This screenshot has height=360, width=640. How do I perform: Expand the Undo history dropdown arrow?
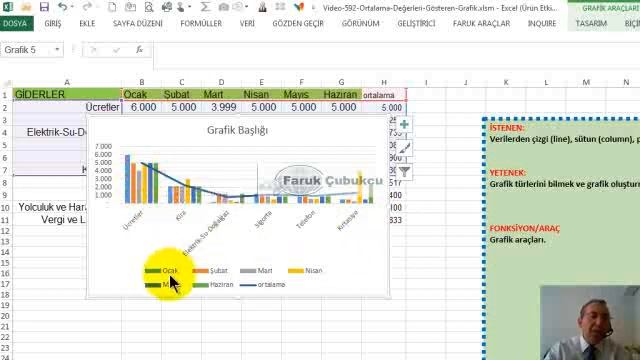pyautogui.click(x=72, y=7)
